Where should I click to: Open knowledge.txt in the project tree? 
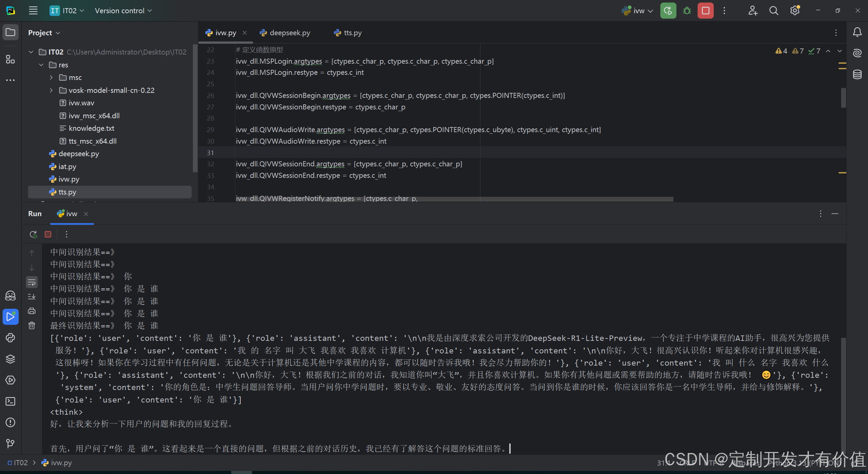[91, 128]
